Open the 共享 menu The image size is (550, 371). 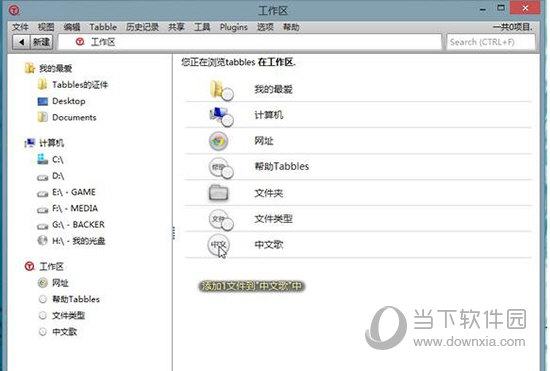[x=176, y=27]
